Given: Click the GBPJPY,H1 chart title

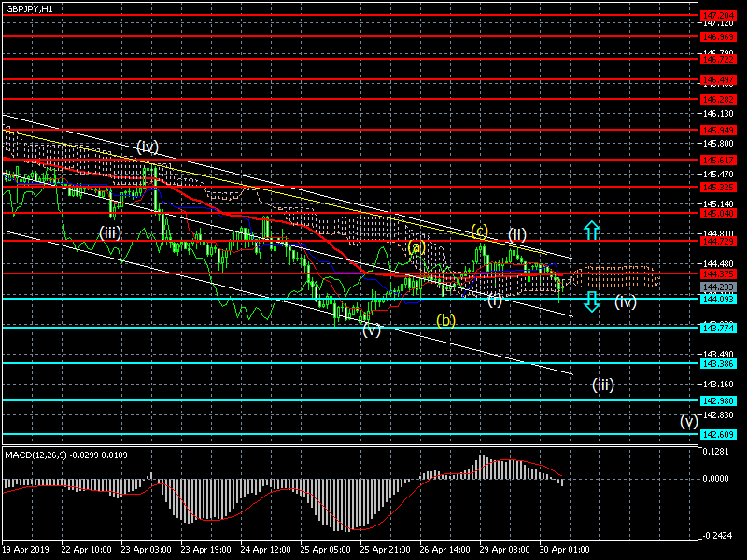Looking at the screenshot, I should point(29,9).
